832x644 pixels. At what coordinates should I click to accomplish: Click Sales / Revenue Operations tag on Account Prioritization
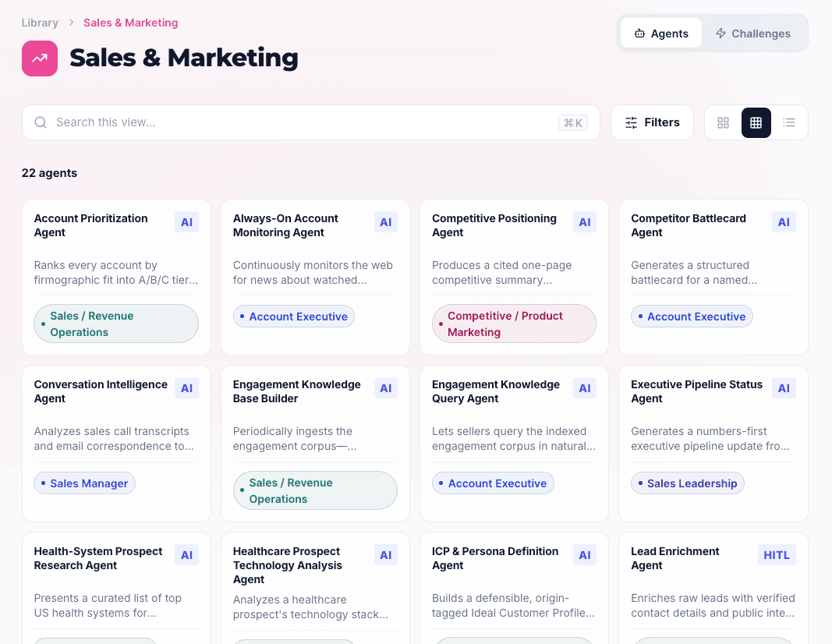[x=116, y=324]
